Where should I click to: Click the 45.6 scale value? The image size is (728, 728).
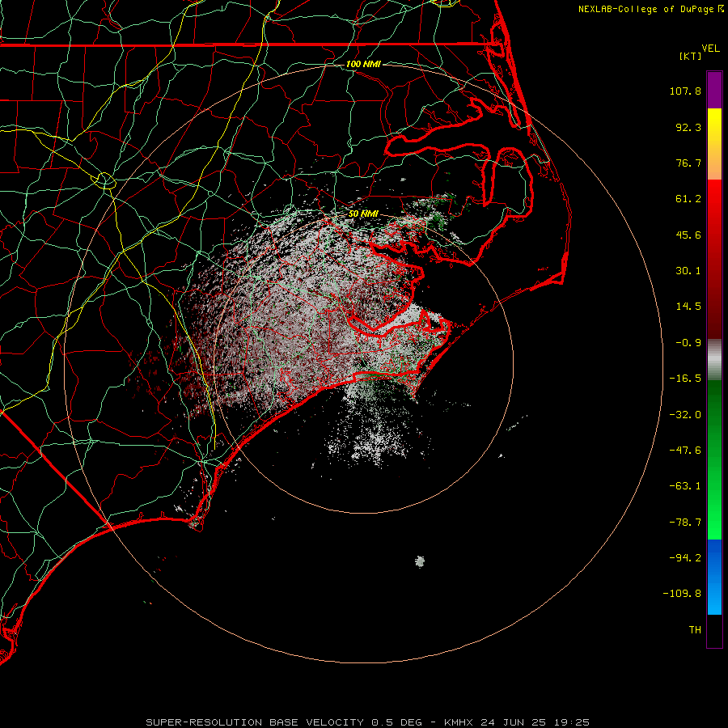(688, 235)
